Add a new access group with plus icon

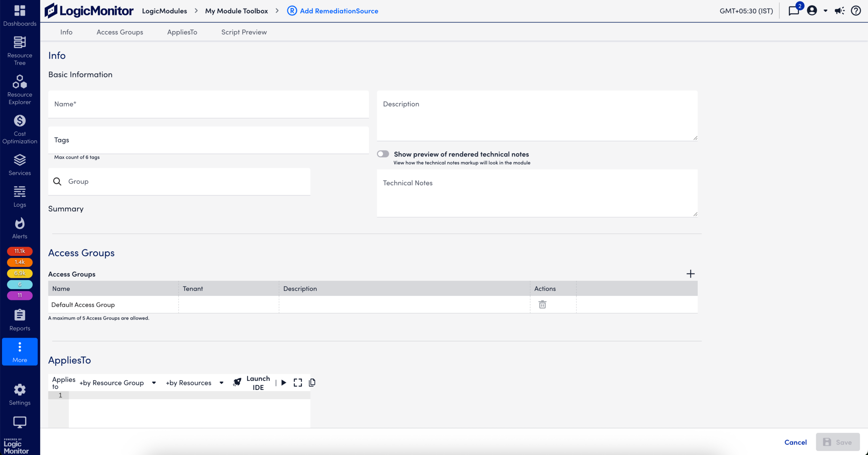[691, 274]
